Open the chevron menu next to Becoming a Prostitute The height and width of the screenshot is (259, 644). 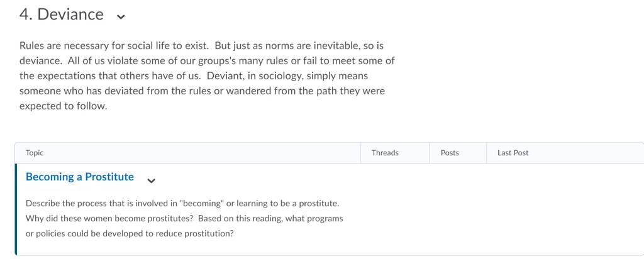click(151, 180)
